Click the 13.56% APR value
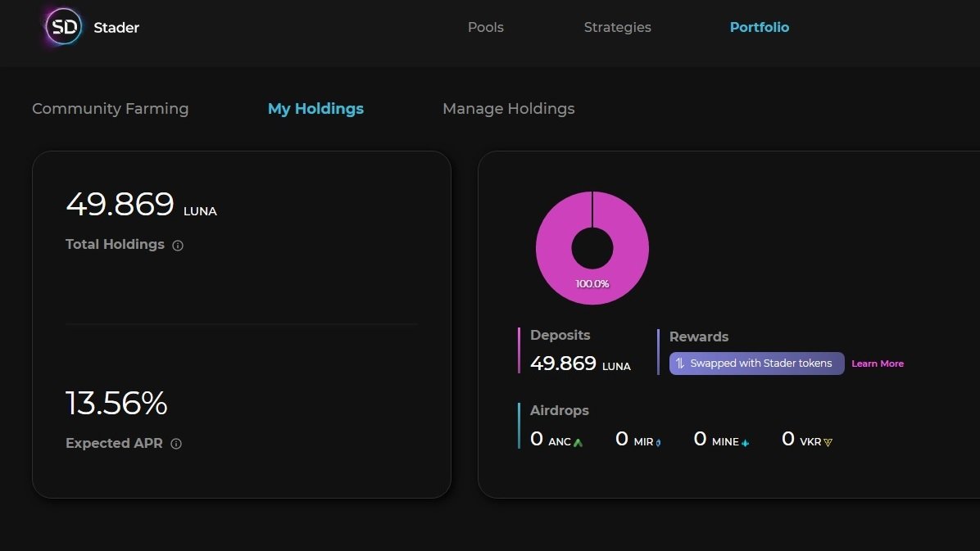This screenshot has height=551, width=980. click(x=116, y=403)
